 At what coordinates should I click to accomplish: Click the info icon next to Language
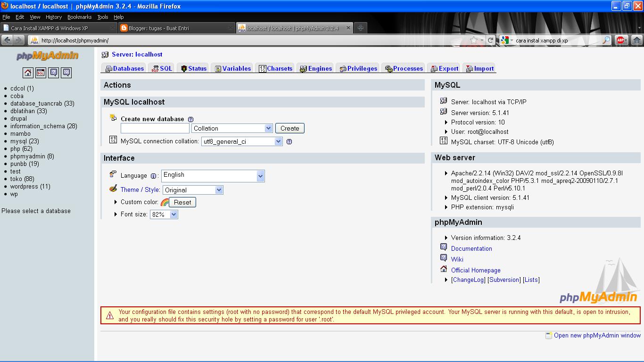(153, 175)
